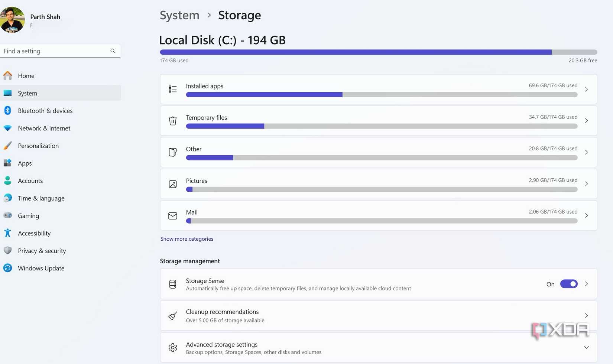Open Accessibility using its sidebar icon
This screenshot has height=364, width=613.
[x=8, y=233]
